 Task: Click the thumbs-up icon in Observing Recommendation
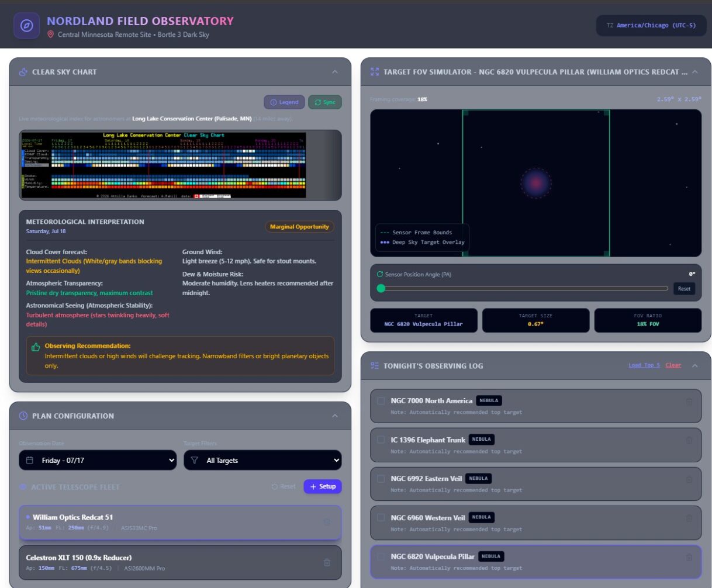[36, 347]
